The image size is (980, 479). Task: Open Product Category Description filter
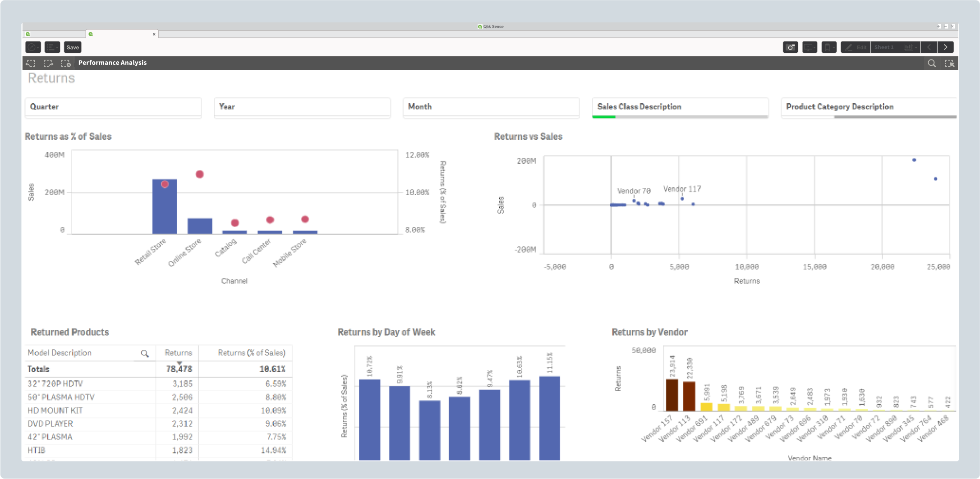click(x=869, y=107)
